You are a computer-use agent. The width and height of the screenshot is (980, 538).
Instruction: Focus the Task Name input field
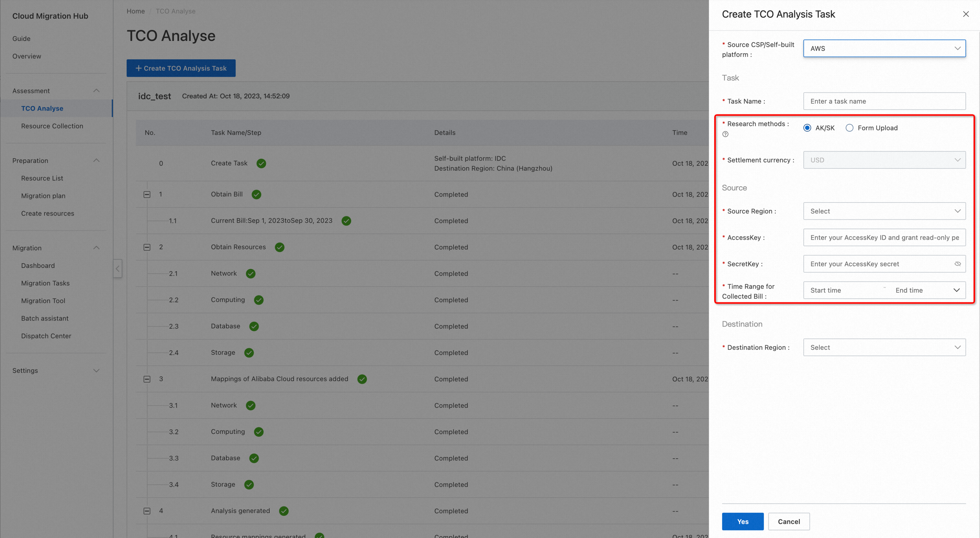pyautogui.click(x=884, y=101)
